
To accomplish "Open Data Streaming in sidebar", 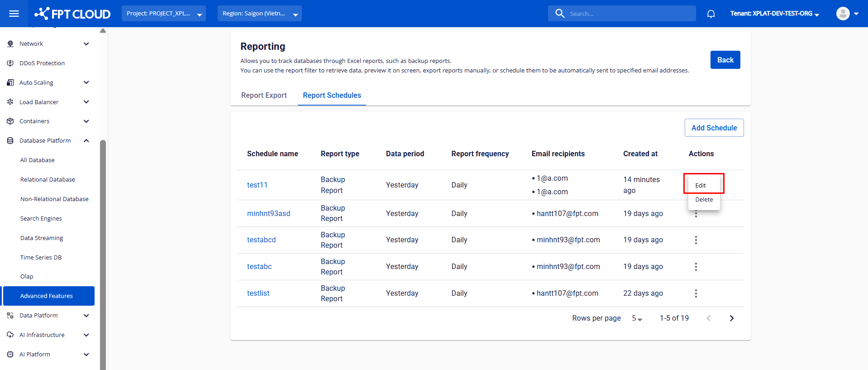I will (x=42, y=238).
